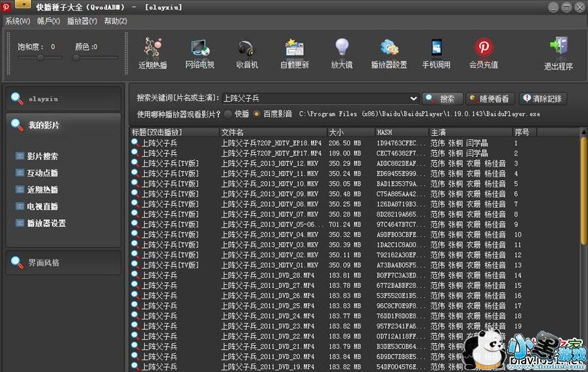Sort by 序号 column header
The height and width of the screenshot is (372, 588).
click(524, 133)
